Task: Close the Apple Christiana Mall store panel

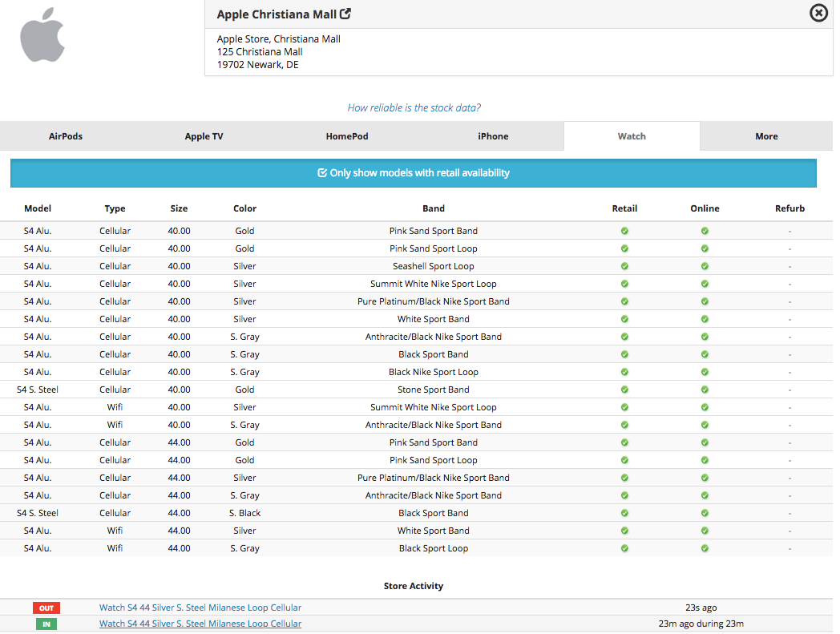Action: pos(818,13)
